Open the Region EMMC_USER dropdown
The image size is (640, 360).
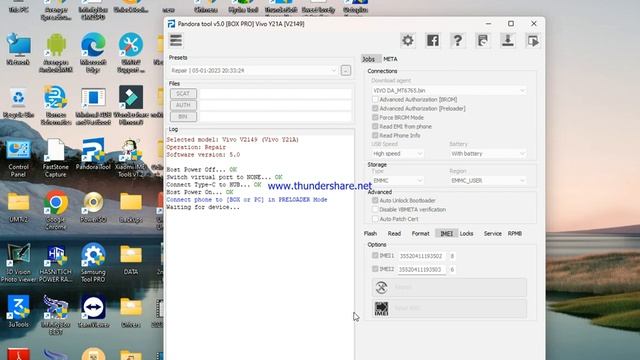point(488,180)
